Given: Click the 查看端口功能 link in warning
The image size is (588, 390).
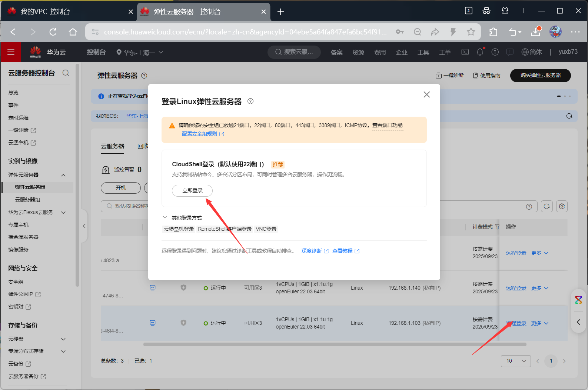Looking at the screenshot, I should click(x=388, y=125).
